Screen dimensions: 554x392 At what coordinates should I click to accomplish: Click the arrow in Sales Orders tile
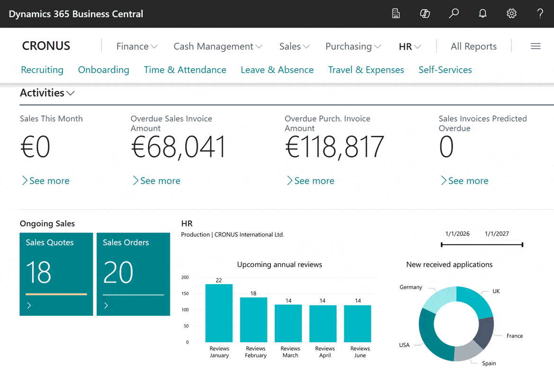(x=106, y=305)
